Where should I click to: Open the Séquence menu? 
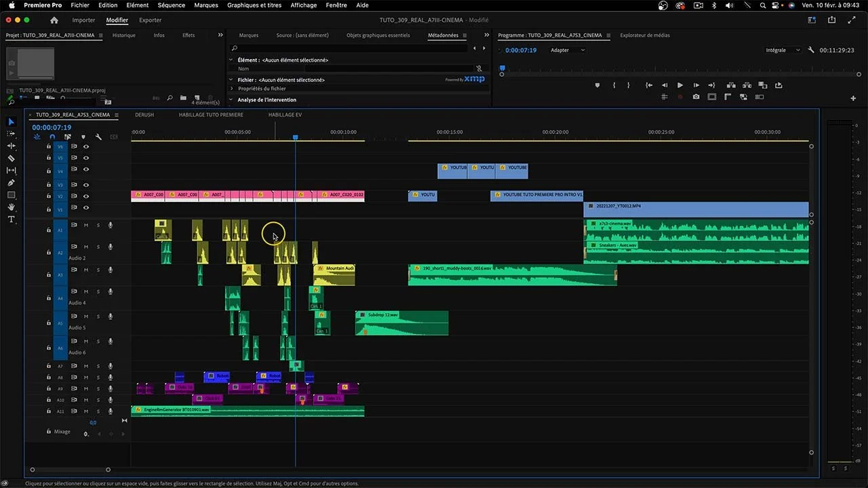[x=171, y=5]
